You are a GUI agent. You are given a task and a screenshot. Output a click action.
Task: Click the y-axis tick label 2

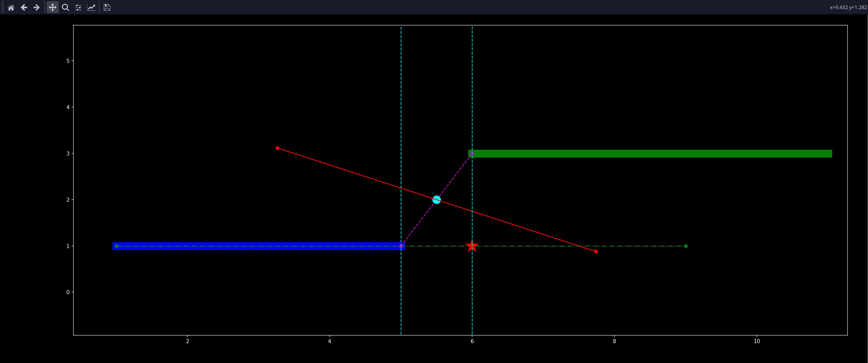point(68,200)
